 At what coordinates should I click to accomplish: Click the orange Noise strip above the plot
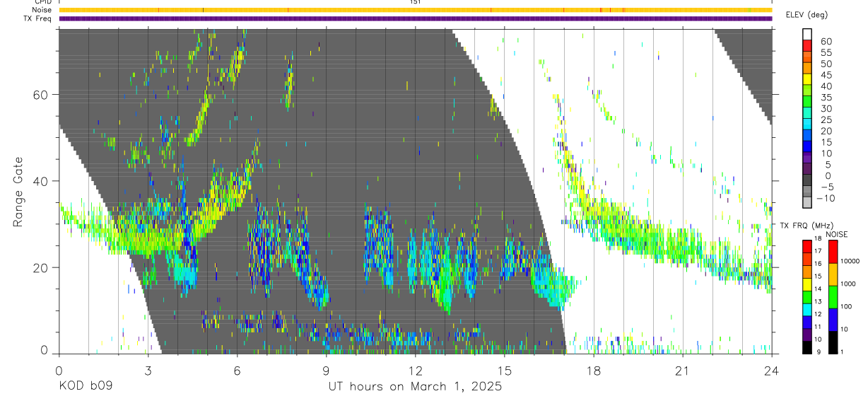415,10
